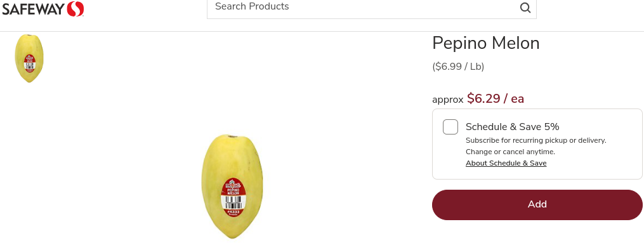This screenshot has width=644, height=243.
Task: Click the red Pepino Melon sticker on large image
Action: 233,198
